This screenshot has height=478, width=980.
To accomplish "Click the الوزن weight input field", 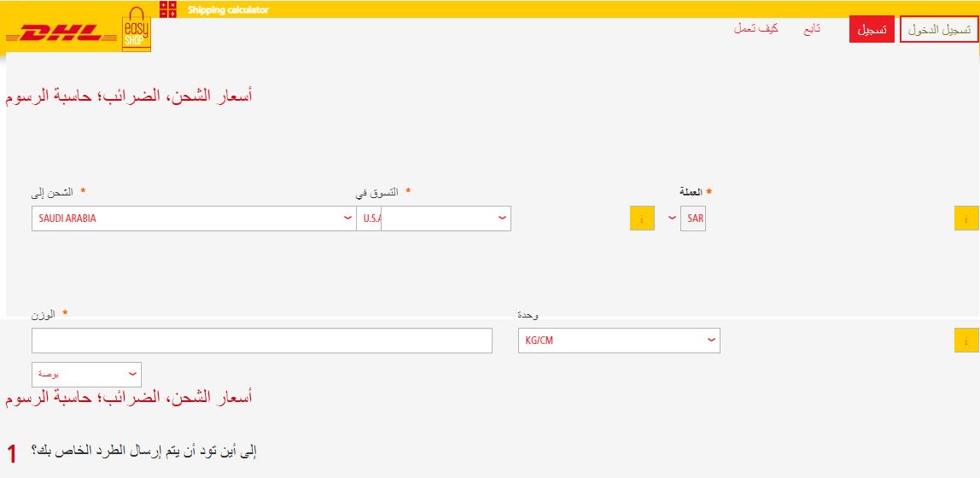I will click(261, 341).
